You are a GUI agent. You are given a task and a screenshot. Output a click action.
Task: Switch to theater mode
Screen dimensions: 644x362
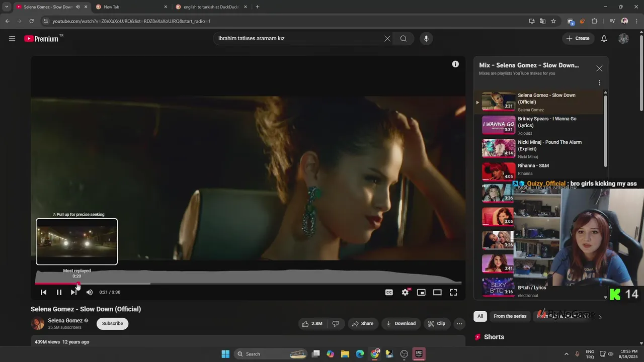[x=437, y=292]
